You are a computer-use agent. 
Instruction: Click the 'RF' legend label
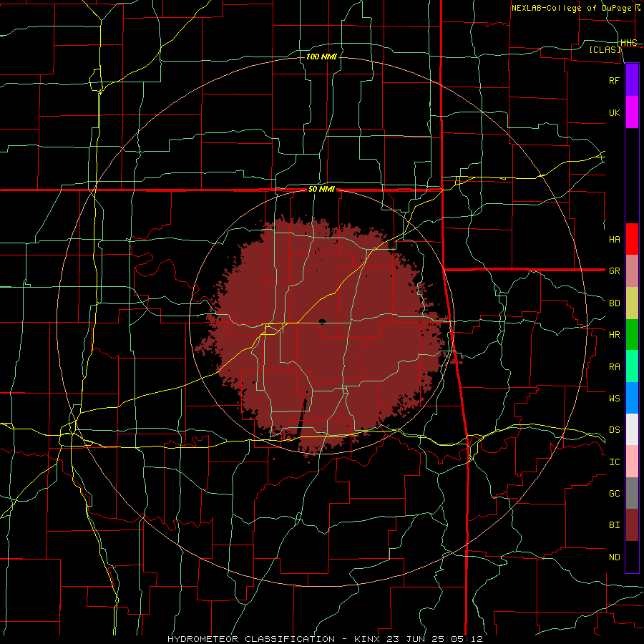click(615, 80)
